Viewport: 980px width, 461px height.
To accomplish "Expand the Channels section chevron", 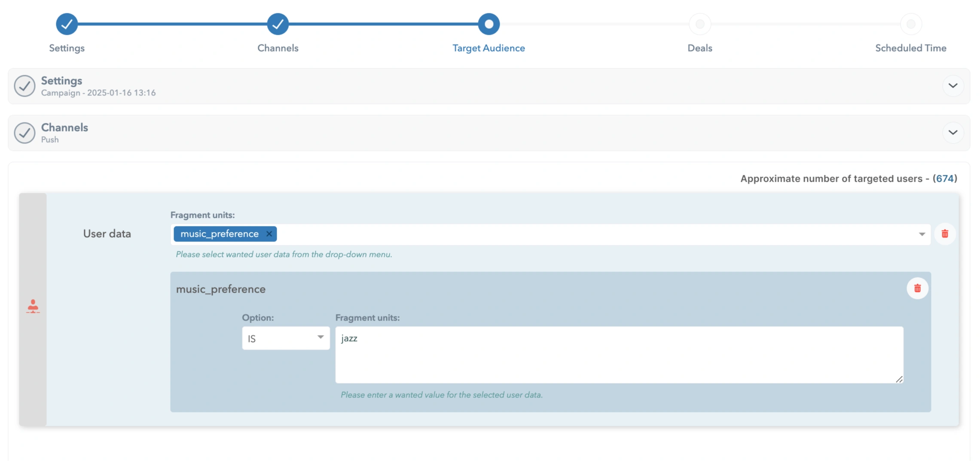I will (x=953, y=133).
